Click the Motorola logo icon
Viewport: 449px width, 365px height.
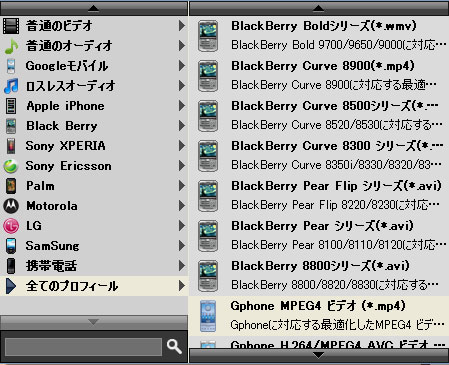click(x=11, y=206)
